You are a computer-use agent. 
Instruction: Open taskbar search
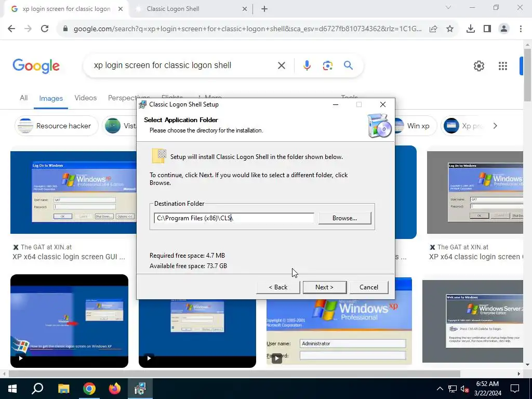point(37,389)
